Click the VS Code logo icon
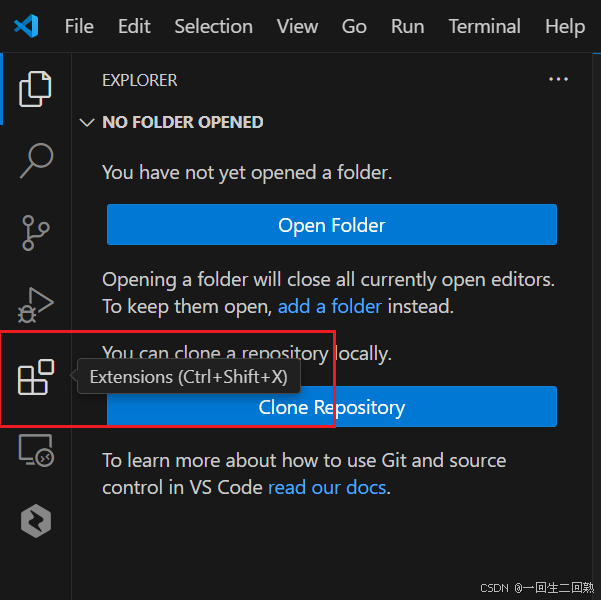The height and width of the screenshot is (600, 601). (26, 26)
